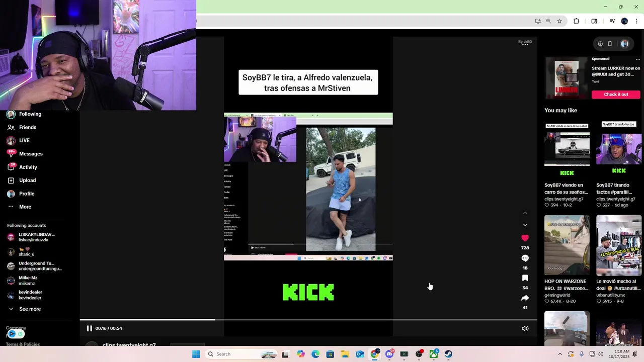Screen dimensions: 644x362
Task: Open HOP ON WARZONE BRO video thumbnail
Action: pyautogui.click(x=567, y=245)
